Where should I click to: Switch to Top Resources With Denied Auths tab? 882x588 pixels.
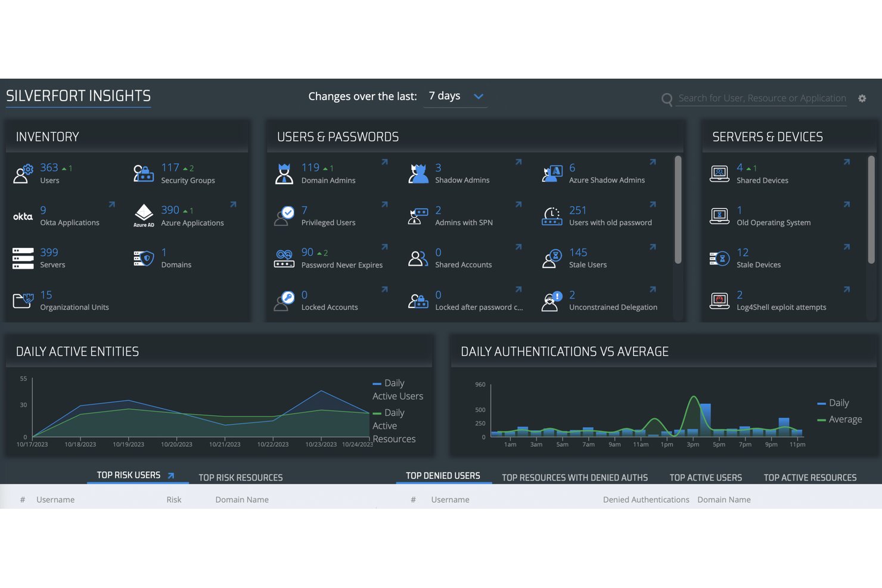(574, 478)
